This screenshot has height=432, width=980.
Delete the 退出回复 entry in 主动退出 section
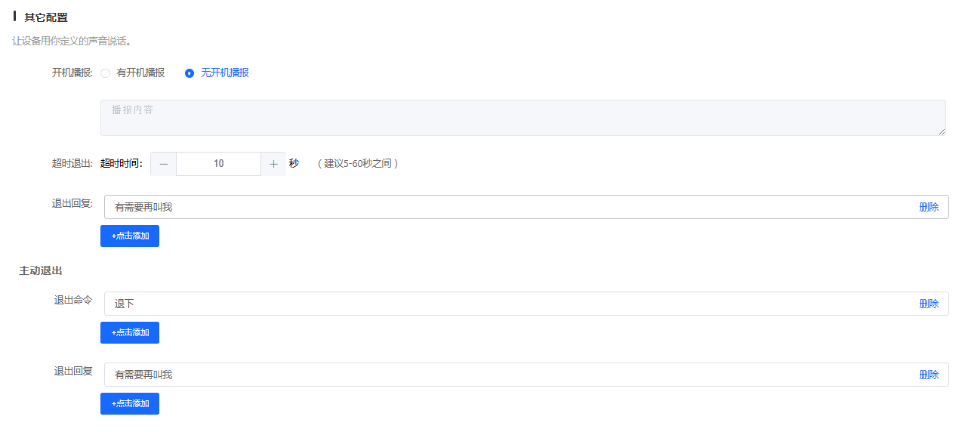coord(929,375)
